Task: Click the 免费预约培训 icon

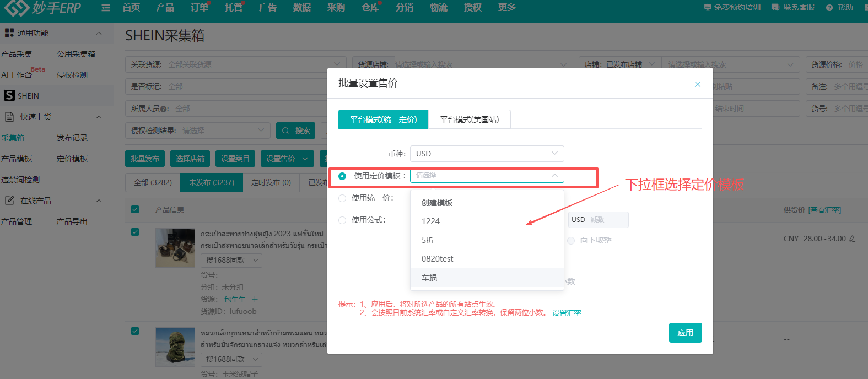Action: coord(708,8)
